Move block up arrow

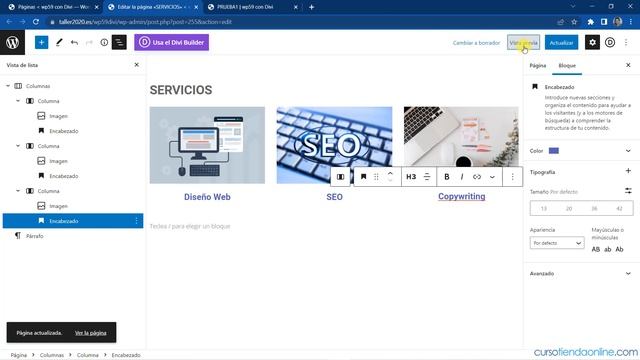coord(390,173)
